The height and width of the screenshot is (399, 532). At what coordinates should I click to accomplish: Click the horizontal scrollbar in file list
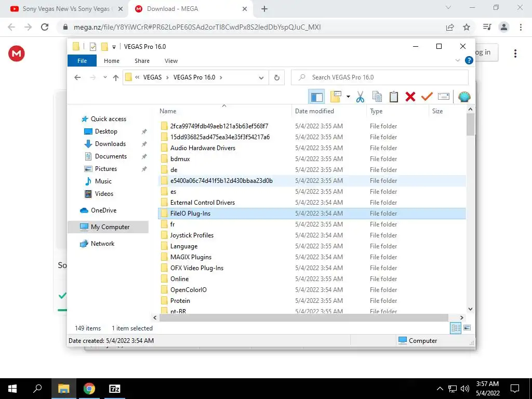[303, 317]
